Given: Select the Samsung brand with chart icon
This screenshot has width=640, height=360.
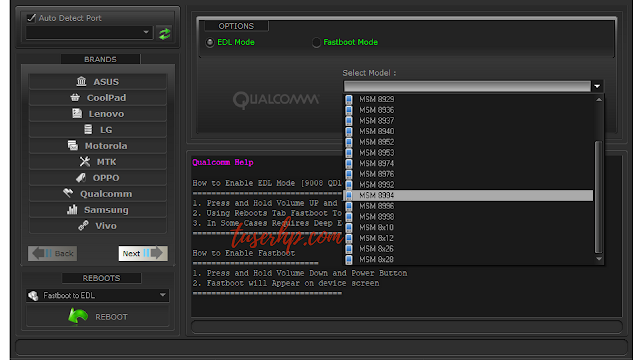Looking at the screenshot, I should (98, 210).
